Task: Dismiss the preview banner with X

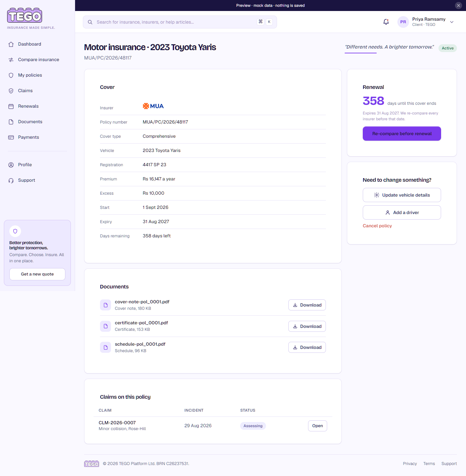Action: (x=459, y=5)
